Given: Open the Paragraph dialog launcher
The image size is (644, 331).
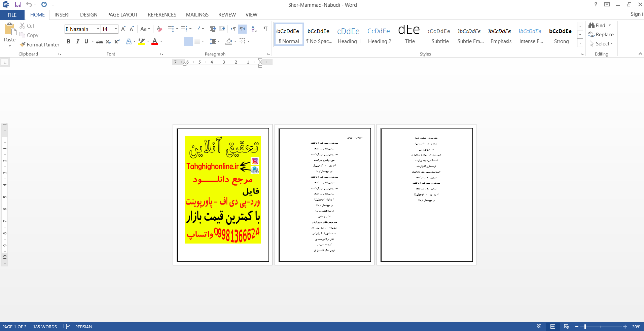Looking at the screenshot, I should click(268, 54).
